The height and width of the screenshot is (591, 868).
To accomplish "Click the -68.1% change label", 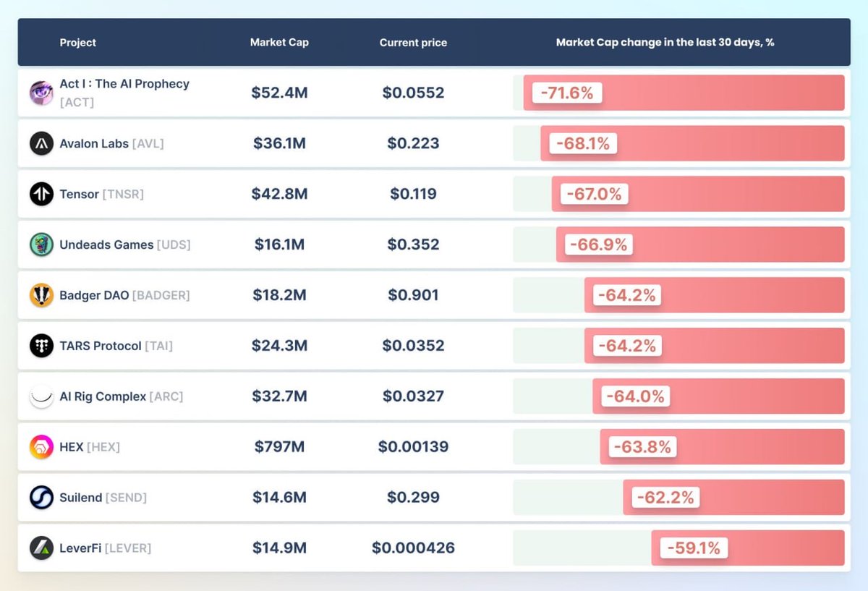I will click(584, 143).
